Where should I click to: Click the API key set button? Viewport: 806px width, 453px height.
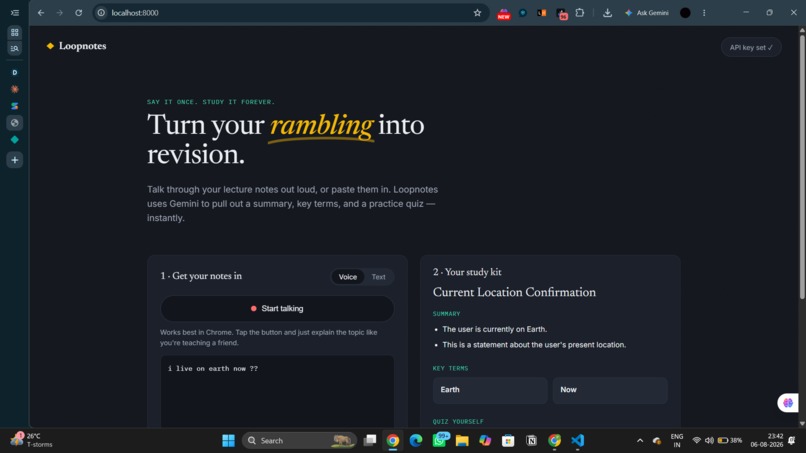(x=751, y=47)
